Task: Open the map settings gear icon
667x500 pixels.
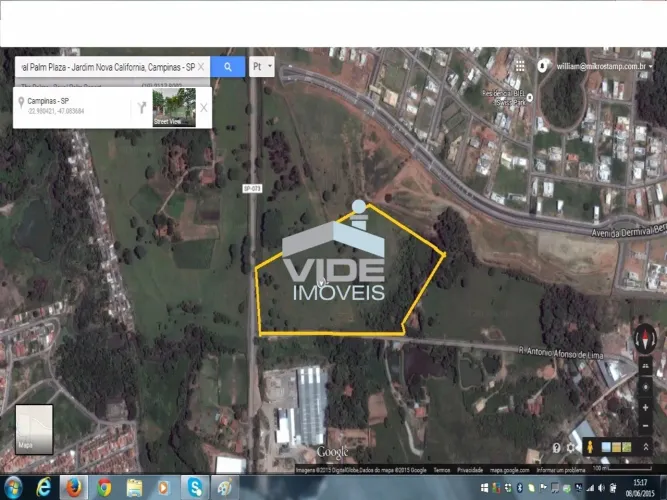Action: click(x=571, y=447)
